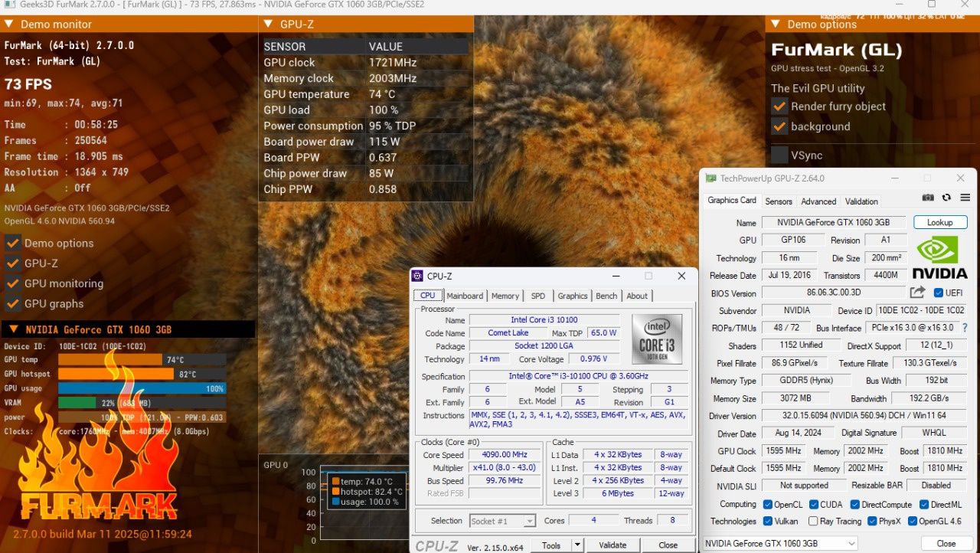The width and height of the screenshot is (980, 553).
Task: Click the Close button in GPU-Z
Action: [x=946, y=544]
